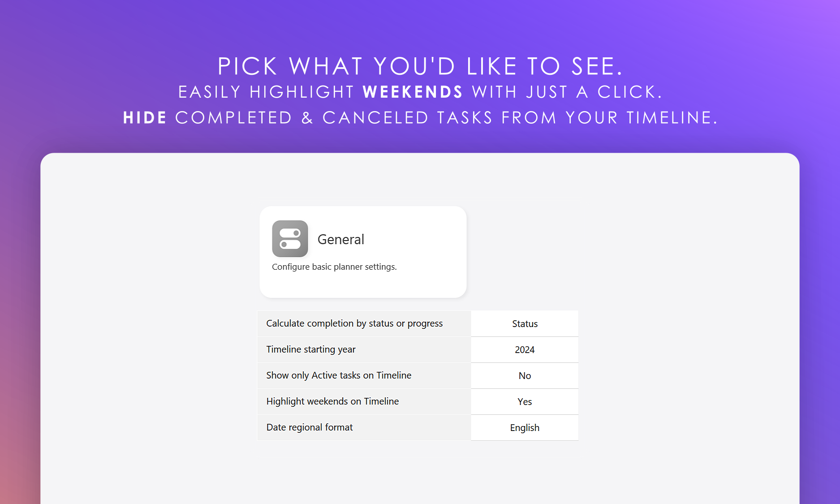
Task: Click the bold WEEKENDS word in banner
Action: 413,92
